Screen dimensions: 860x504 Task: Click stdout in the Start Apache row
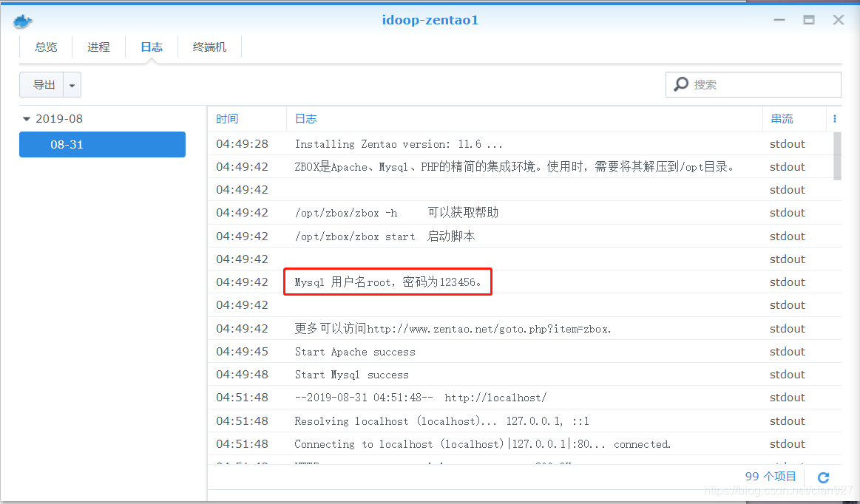click(x=787, y=352)
